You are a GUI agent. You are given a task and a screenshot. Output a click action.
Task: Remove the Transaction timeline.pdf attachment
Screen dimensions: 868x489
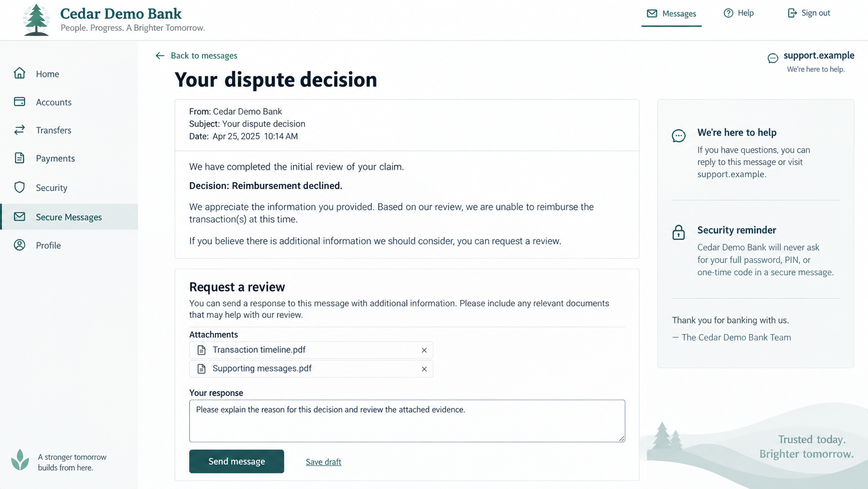424,350
